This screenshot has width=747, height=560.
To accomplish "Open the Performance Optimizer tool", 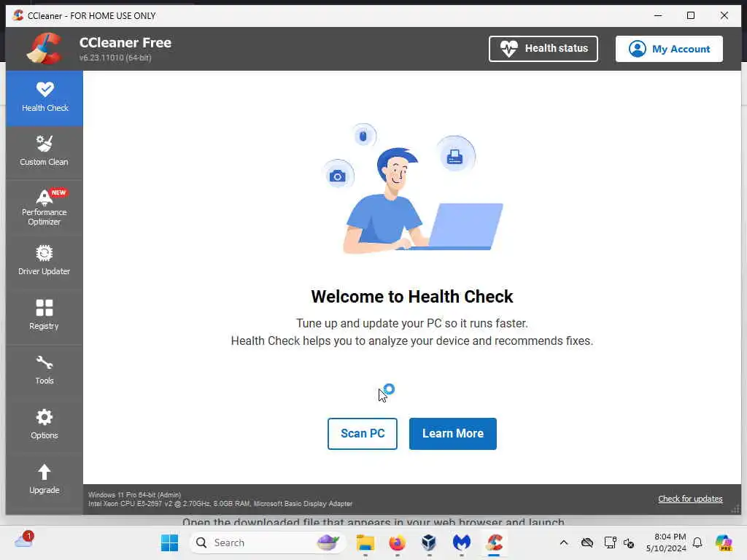I will 44,208.
